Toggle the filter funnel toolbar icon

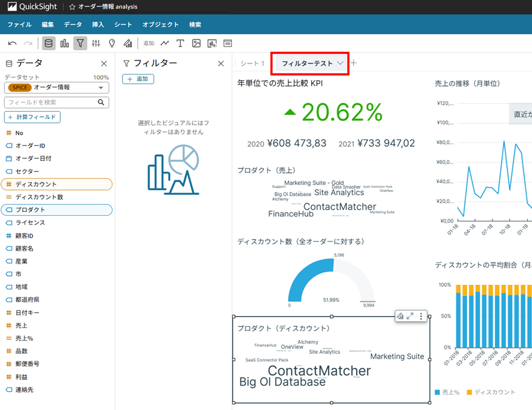tap(80, 43)
